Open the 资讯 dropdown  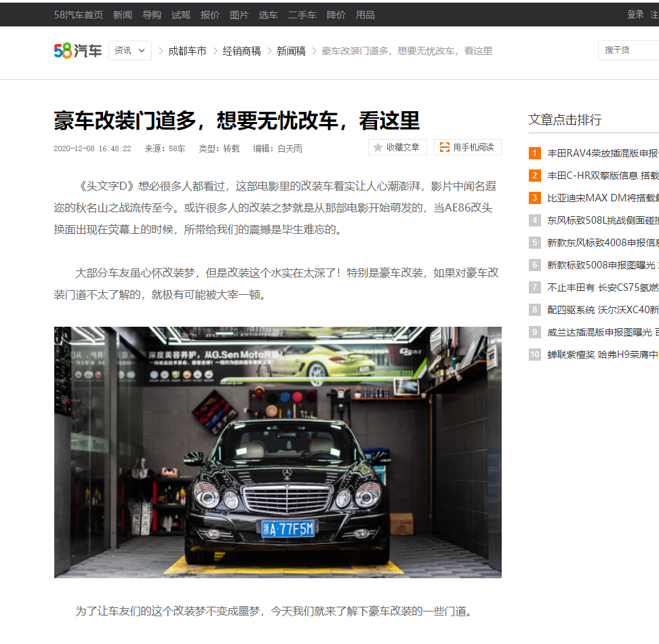[130, 50]
